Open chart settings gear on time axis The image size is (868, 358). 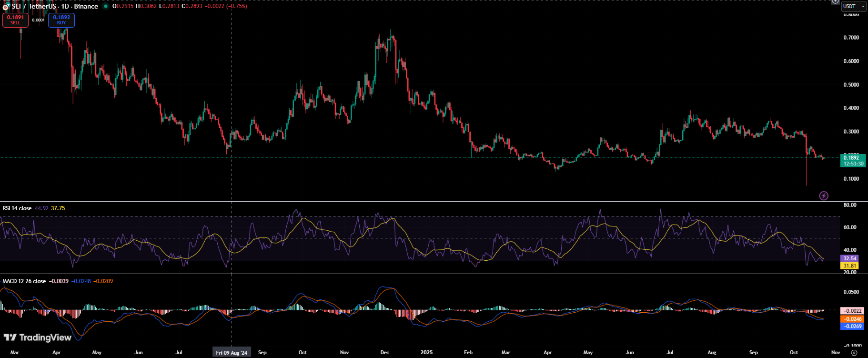coord(854,353)
